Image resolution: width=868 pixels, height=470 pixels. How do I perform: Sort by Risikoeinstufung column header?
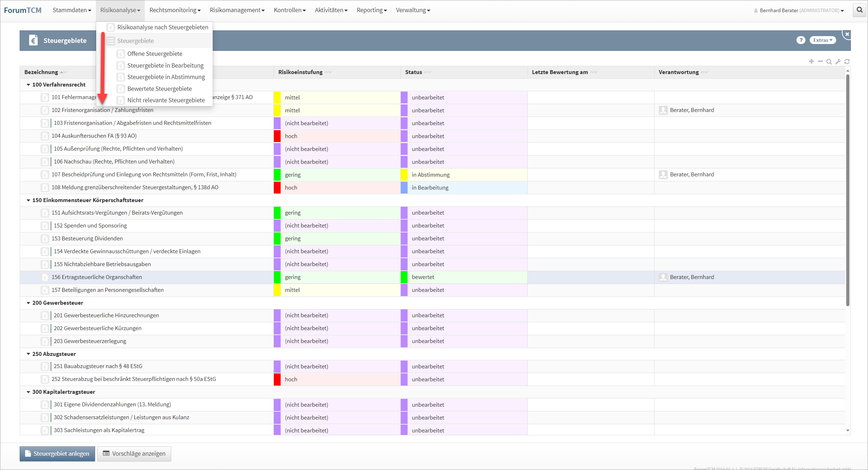click(x=300, y=72)
